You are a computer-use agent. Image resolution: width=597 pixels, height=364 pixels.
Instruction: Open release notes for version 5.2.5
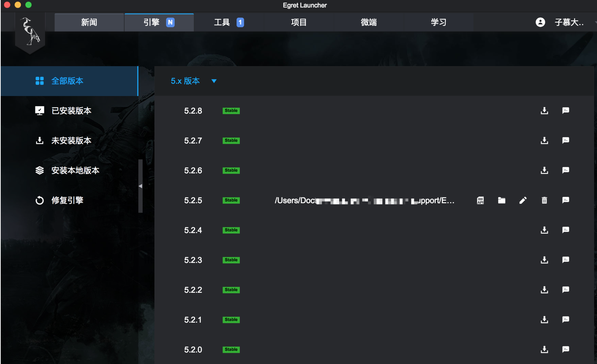click(566, 200)
